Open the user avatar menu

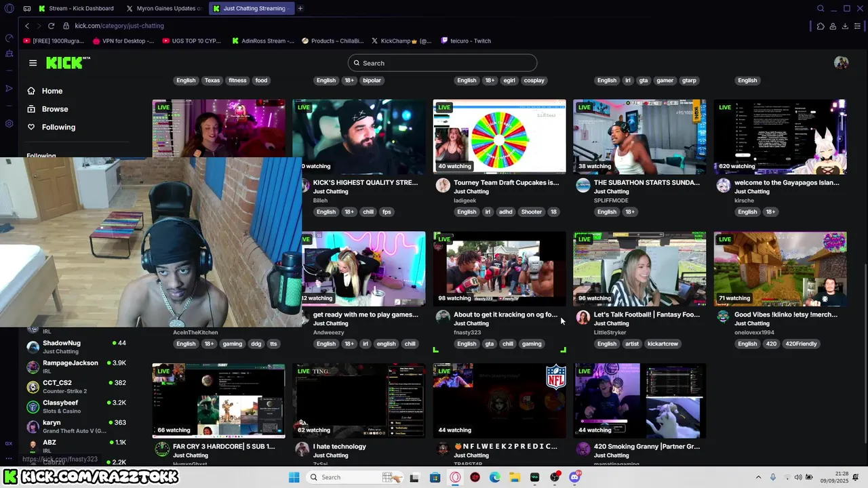841,63
